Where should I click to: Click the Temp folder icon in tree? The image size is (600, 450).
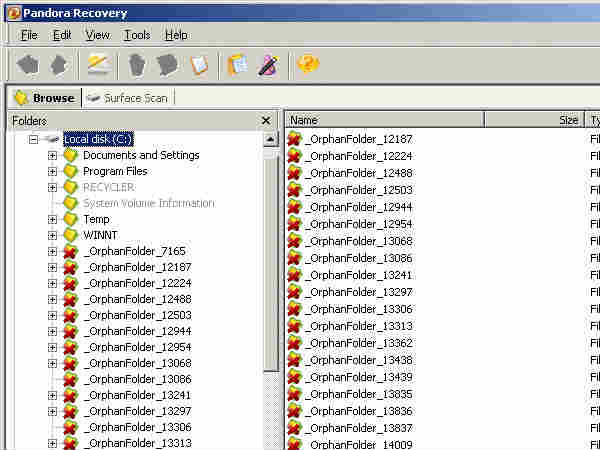[x=71, y=219]
